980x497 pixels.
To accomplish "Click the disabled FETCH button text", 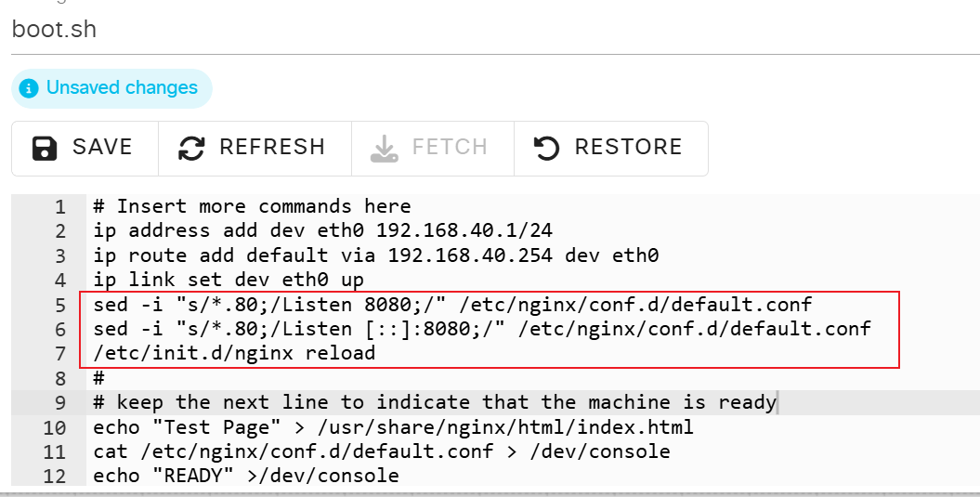I will [450, 147].
